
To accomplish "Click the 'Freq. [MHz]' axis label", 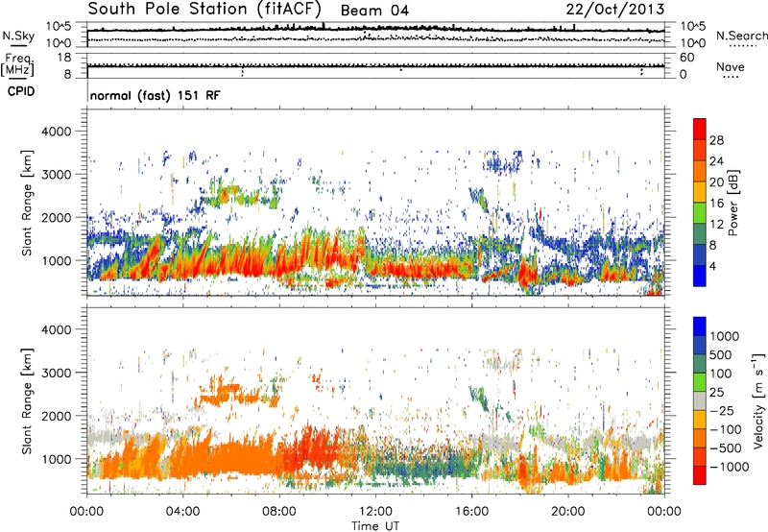I will coord(17,65).
